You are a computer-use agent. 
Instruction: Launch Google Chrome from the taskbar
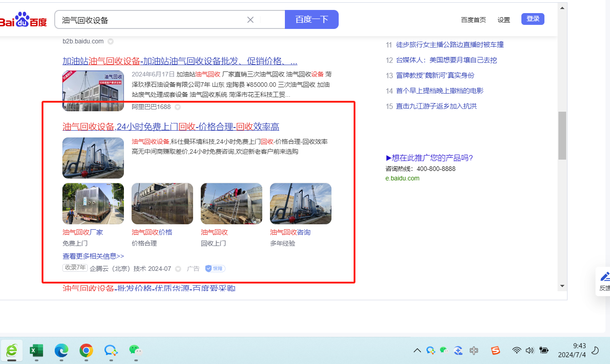pyautogui.click(x=86, y=350)
